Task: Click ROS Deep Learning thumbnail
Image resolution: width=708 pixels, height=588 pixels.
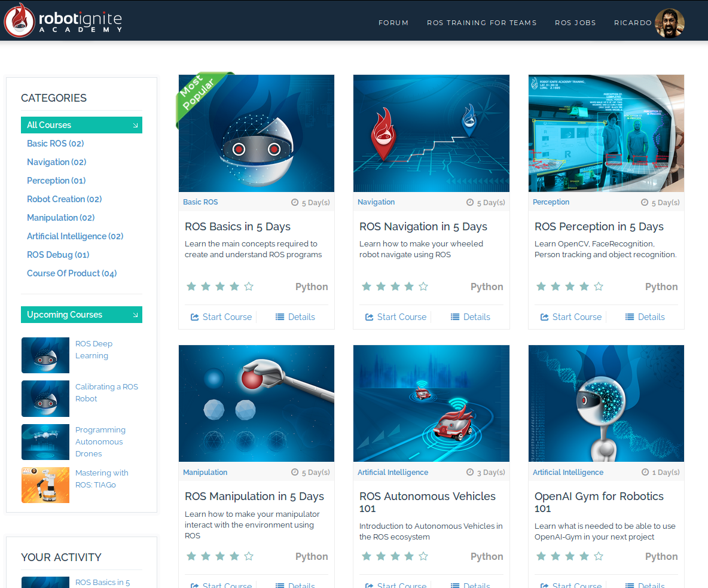Action: point(45,355)
